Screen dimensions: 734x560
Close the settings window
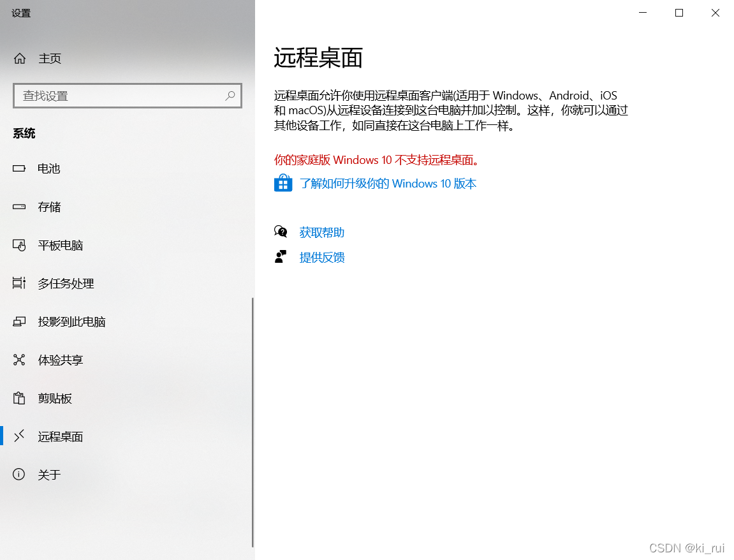[716, 13]
